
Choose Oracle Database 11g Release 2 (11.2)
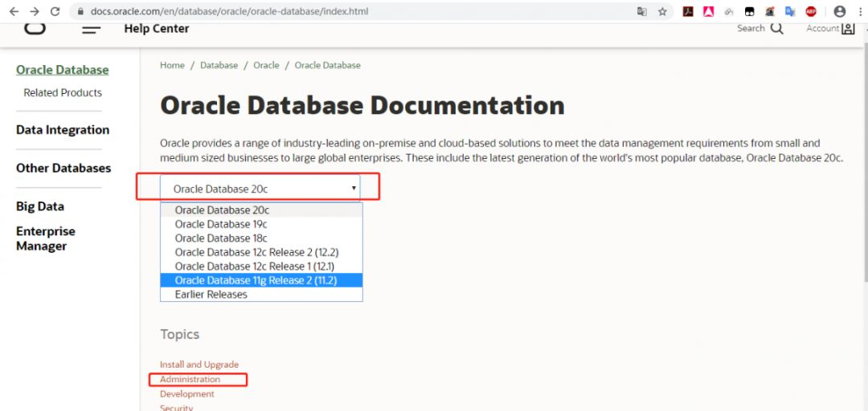[x=261, y=280]
